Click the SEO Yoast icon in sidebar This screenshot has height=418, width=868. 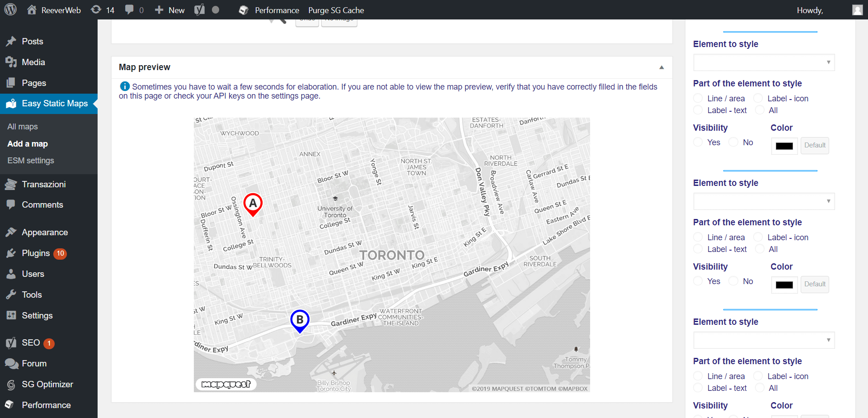(x=11, y=343)
